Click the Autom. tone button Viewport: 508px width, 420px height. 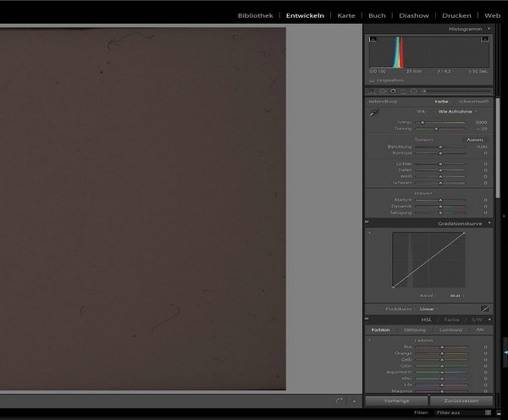475,140
